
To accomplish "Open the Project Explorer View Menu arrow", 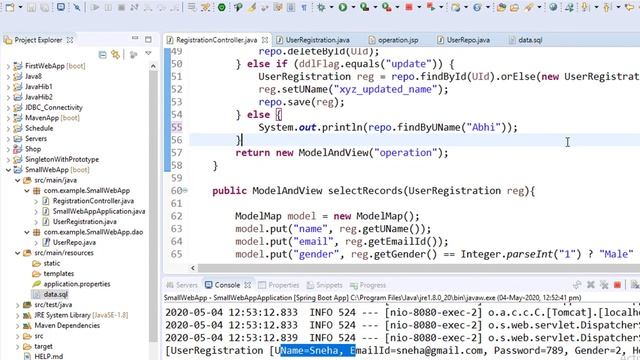I will tap(148, 53).
